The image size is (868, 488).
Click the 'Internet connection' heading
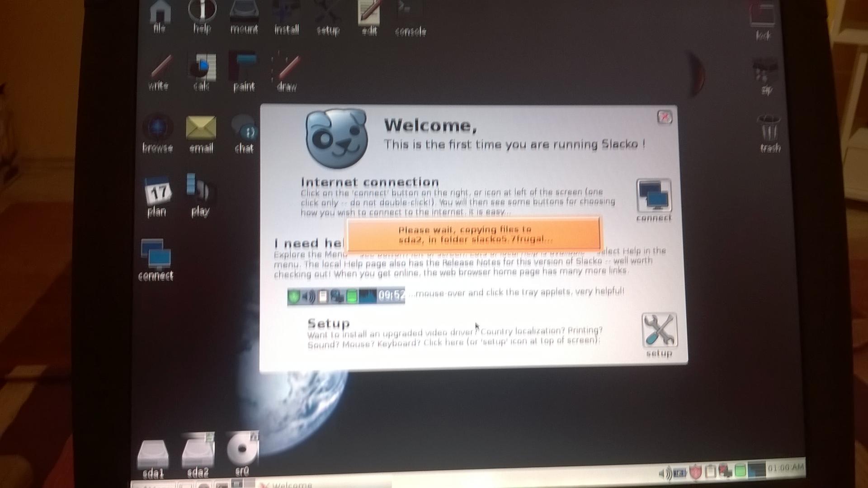[x=370, y=182]
